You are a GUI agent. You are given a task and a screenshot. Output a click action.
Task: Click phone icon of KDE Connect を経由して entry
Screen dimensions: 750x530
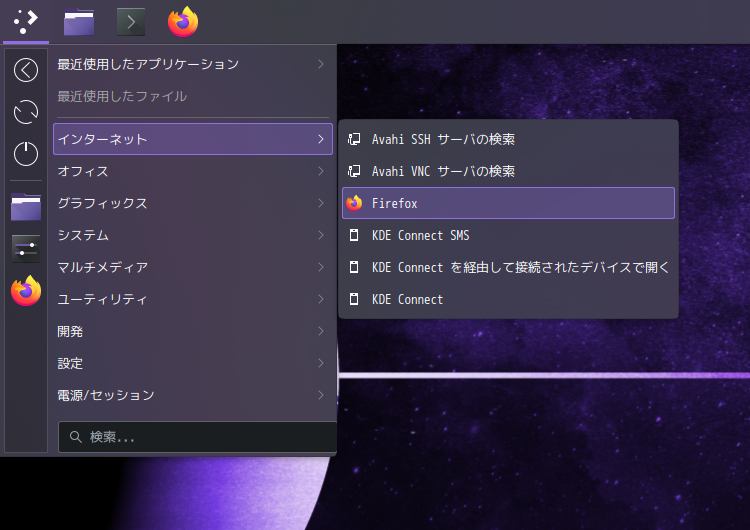coord(354,267)
